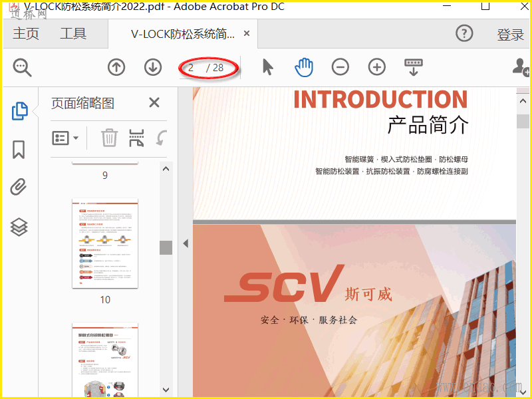Viewport: 532px width, 399px height.
Task: Go to previous page with up arrow
Action: pyautogui.click(x=116, y=67)
